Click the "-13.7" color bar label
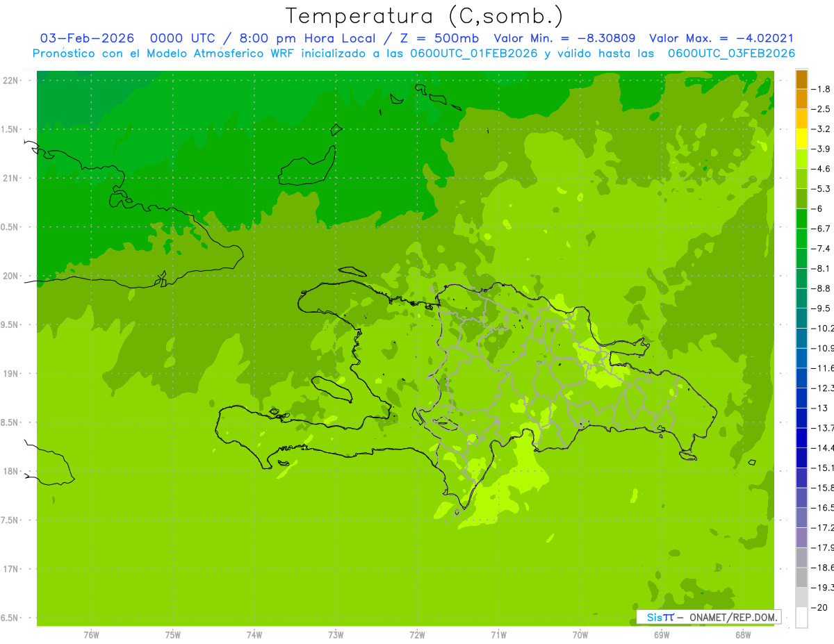This screenshot has height=644, width=834. pos(823,428)
